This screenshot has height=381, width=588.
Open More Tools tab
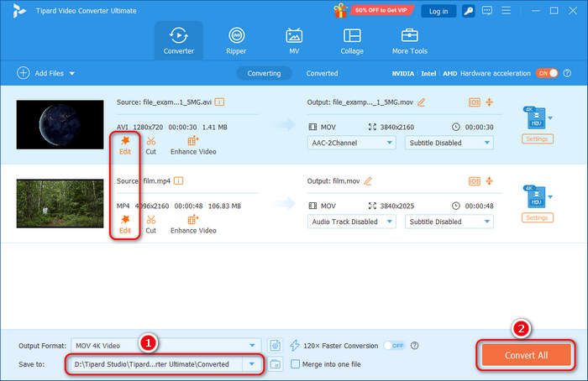(x=410, y=41)
